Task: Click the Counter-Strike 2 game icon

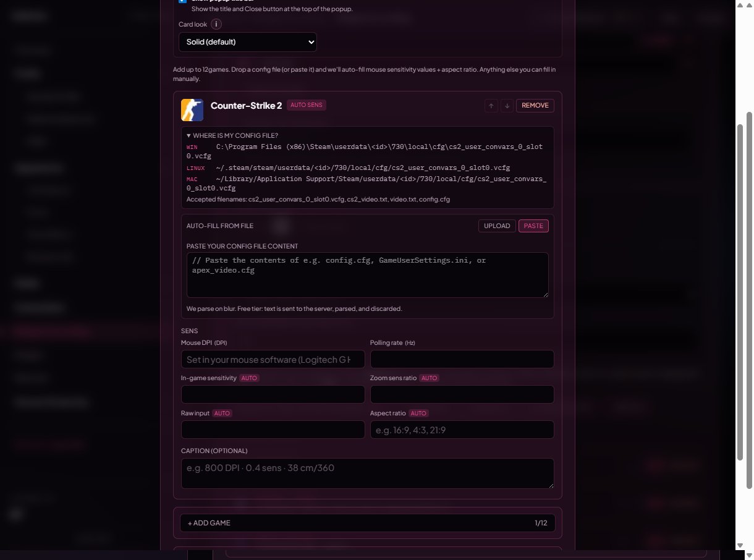Action: (192, 110)
